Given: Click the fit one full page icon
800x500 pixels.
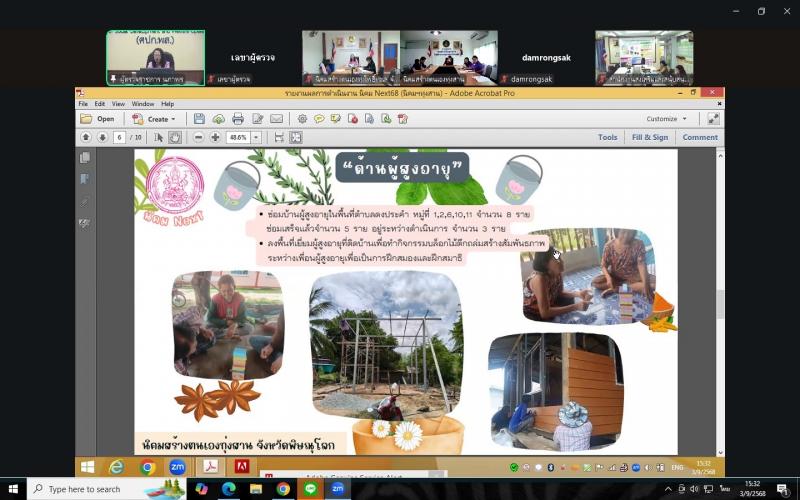Looking at the screenshot, I should (295, 137).
